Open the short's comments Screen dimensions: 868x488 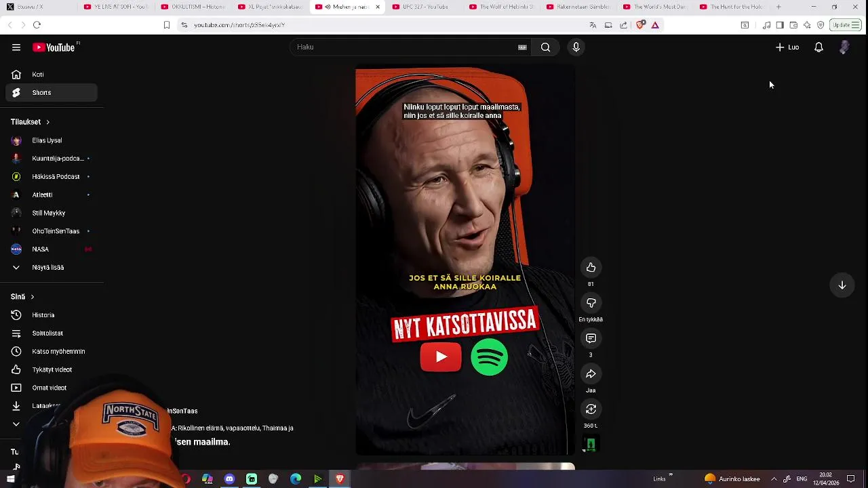click(x=591, y=338)
